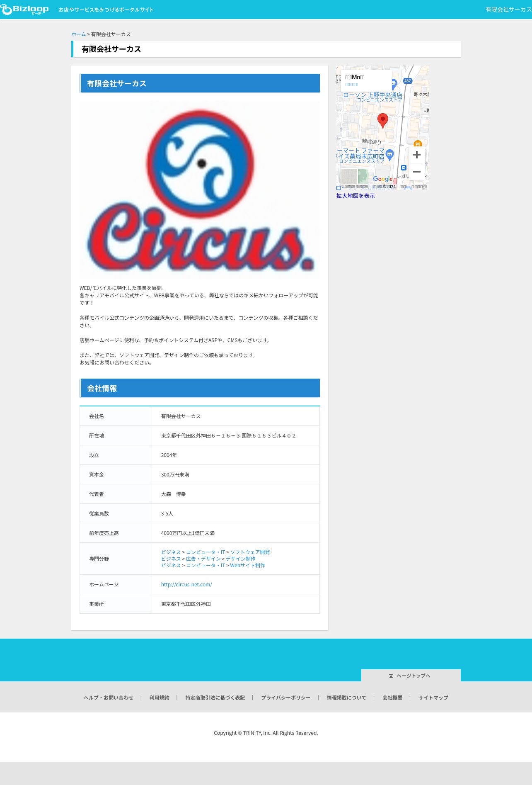Click the 4000万円以上1億円未満 sales value
The width and height of the screenshot is (532, 785).
coord(188,533)
